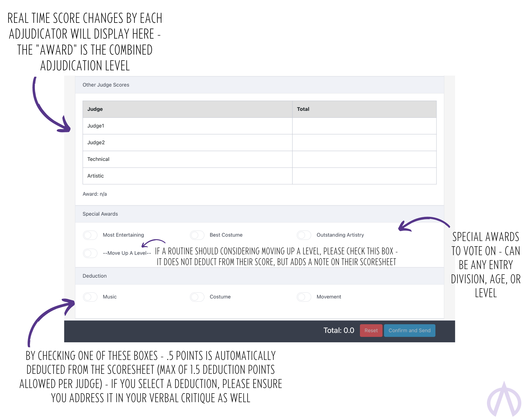Click the Technical row in scores table
Viewport: 525px width, 420px height.
point(260,159)
